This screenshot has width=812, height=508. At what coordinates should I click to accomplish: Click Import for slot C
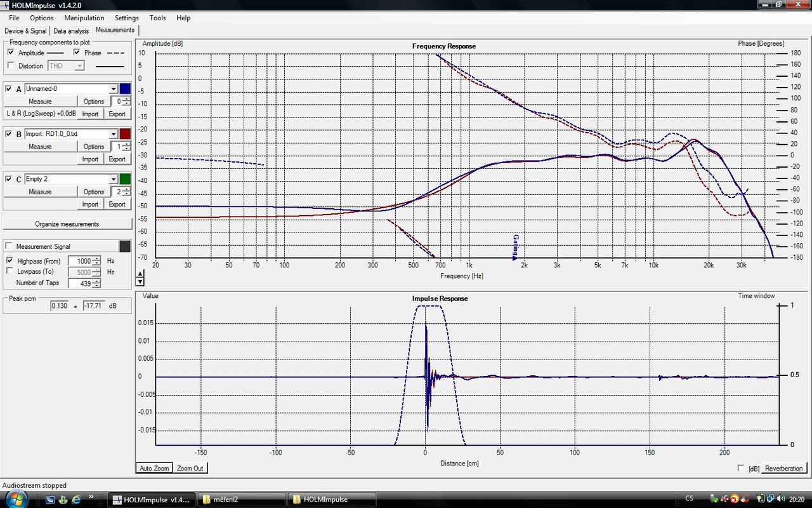[90, 204]
